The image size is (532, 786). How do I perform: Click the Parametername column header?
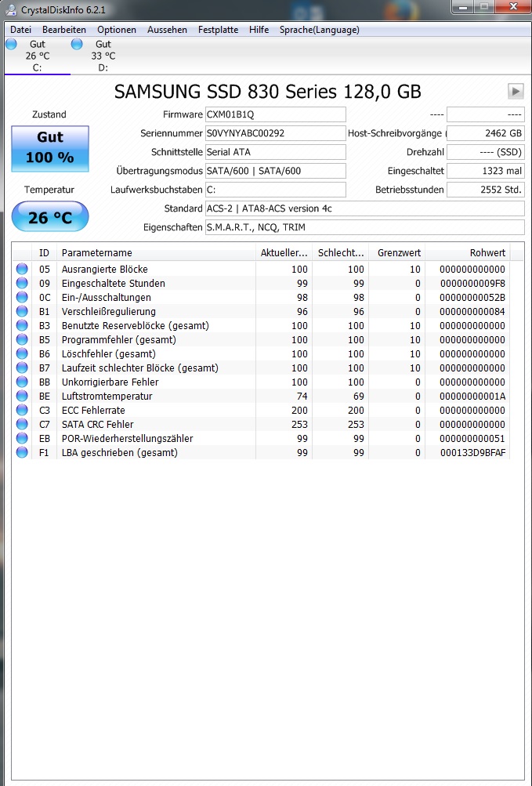pyautogui.click(x=156, y=252)
